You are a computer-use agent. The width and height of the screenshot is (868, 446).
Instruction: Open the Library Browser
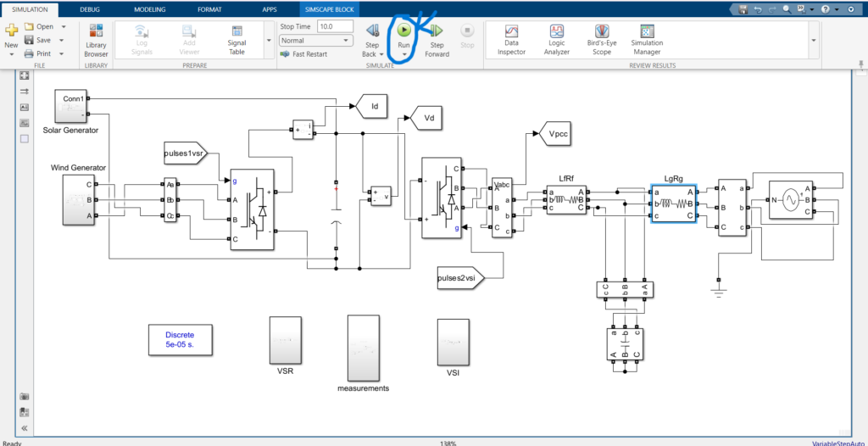point(97,41)
